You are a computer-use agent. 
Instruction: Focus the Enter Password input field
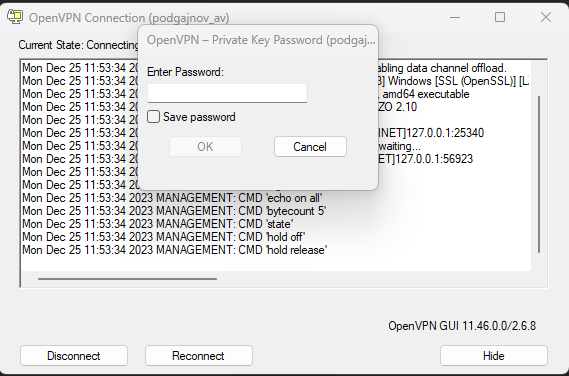tap(227, 93)
